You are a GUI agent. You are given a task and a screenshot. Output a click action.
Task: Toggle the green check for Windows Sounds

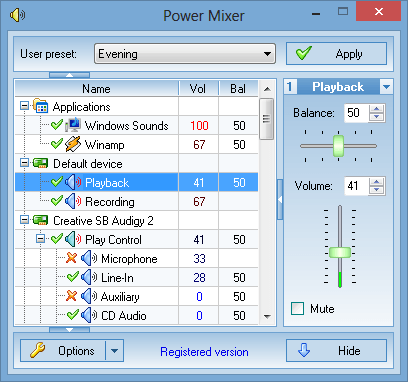pyautogui.click(x=57, y=125)
